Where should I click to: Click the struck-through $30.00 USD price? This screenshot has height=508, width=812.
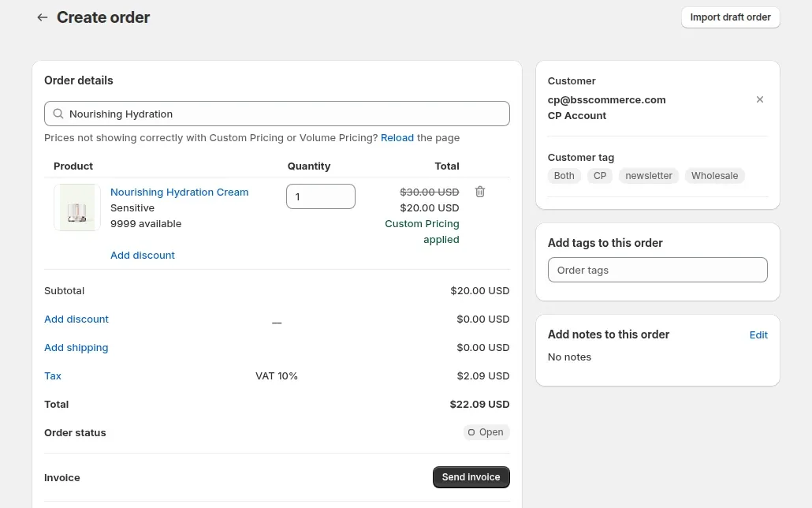(x=430, y=192)
